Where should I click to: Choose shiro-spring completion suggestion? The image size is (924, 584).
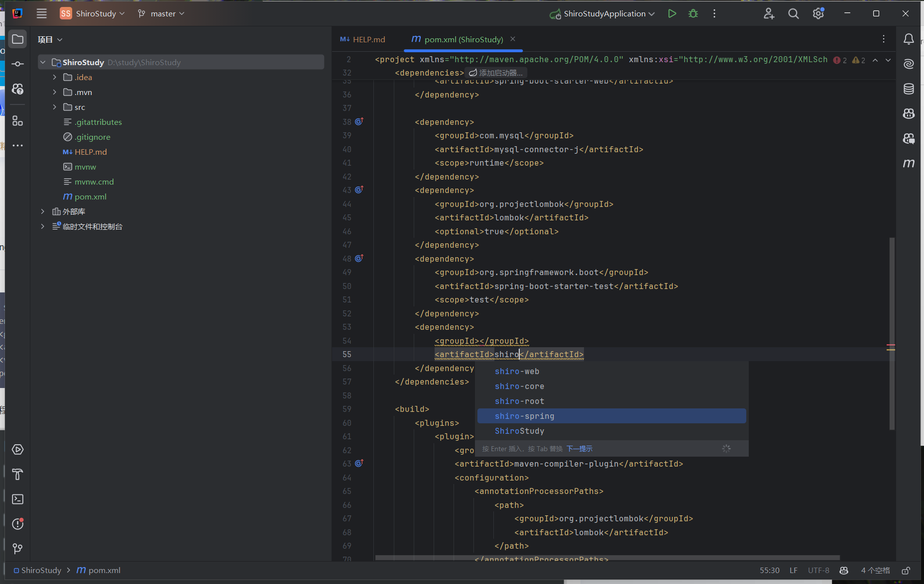click(x=612, y=416)
